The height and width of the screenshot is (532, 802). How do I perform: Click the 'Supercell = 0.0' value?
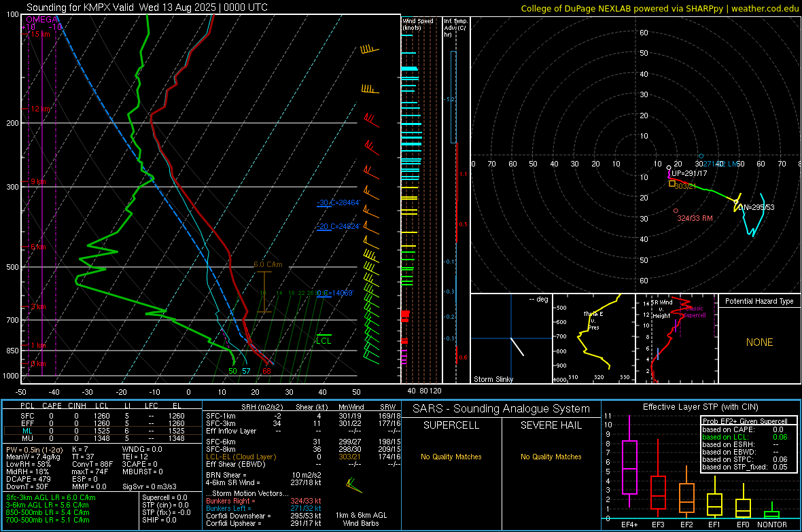point(164,497)
